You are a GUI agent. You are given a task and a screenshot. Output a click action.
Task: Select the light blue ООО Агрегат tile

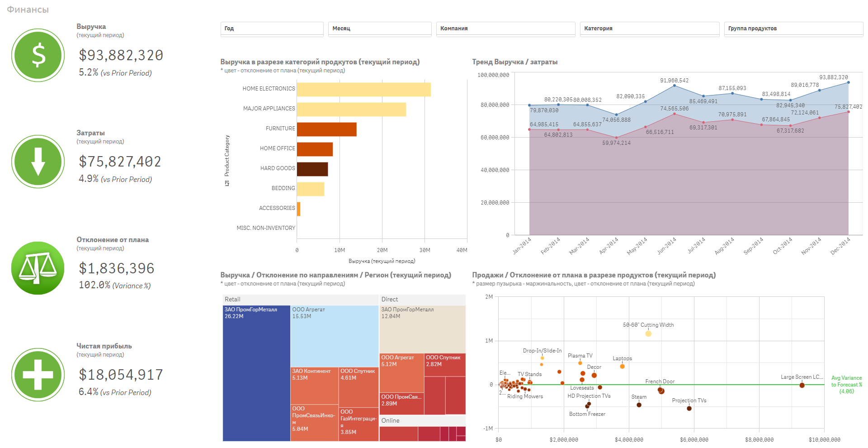pyautogui.click(x=335, y=336)
